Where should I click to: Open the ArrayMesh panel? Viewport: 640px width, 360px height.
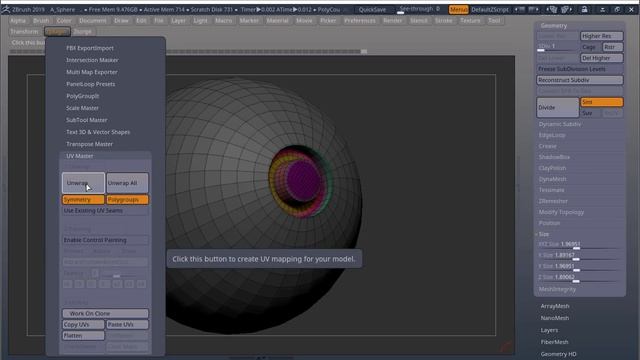point(555,306)
